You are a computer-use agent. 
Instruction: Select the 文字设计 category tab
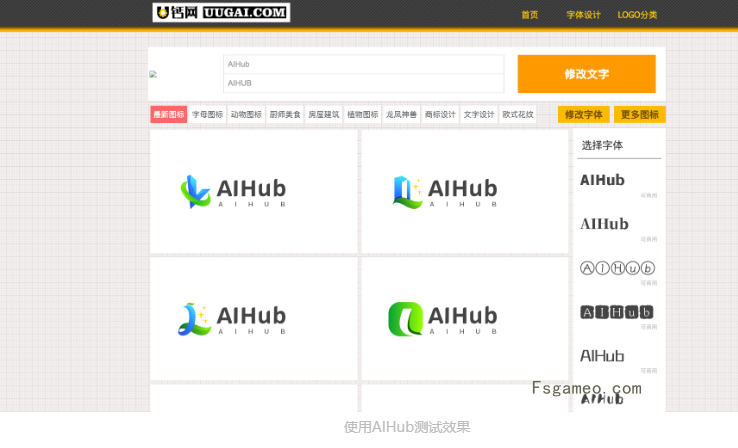click(x=479, y=114)
